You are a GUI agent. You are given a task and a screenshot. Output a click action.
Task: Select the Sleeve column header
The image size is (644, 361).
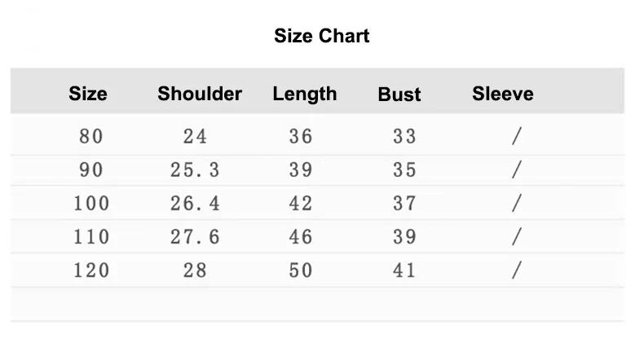(503, 94)
